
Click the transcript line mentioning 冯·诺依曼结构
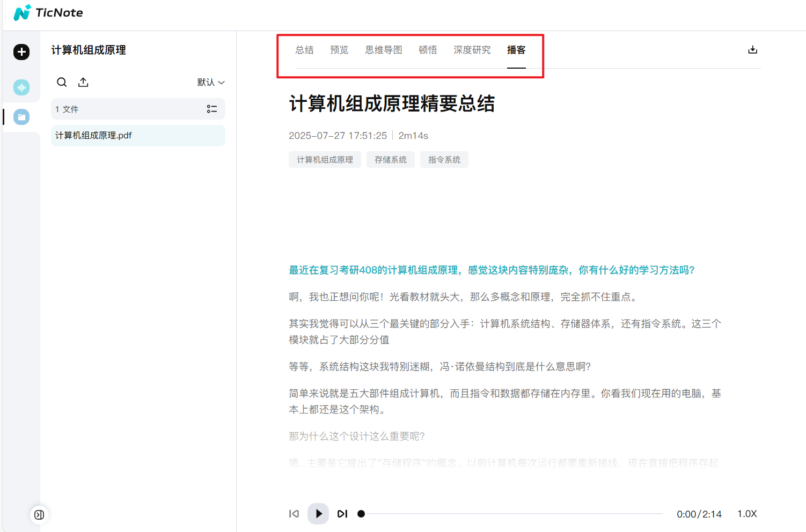pyautogui.click(x=440, y=367)
